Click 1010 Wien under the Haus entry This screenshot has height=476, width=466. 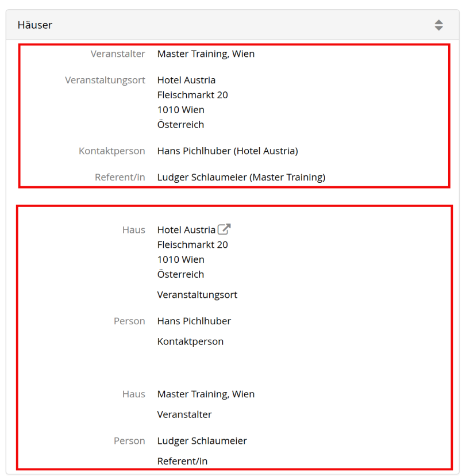(181, 260)
